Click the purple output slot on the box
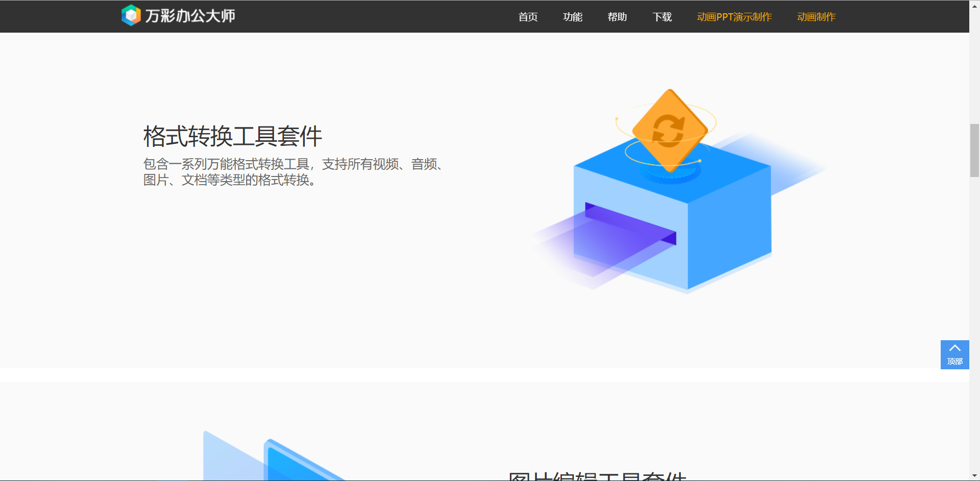 point(630,223)
